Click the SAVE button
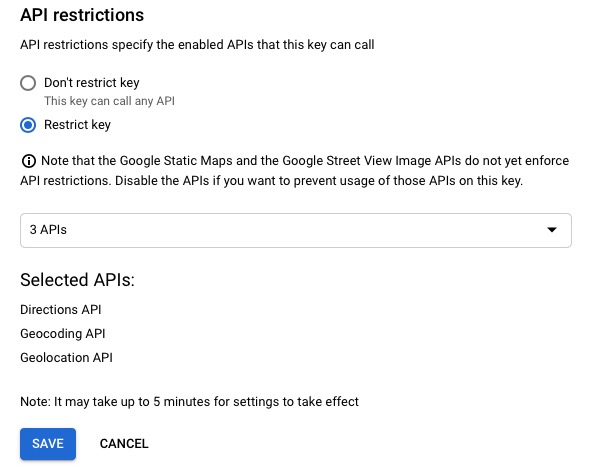591x472 pixels. (48, 444)
